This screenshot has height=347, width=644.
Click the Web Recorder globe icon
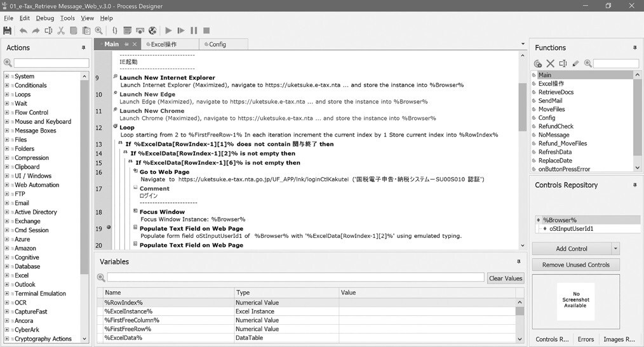click(x=152, y=30)
